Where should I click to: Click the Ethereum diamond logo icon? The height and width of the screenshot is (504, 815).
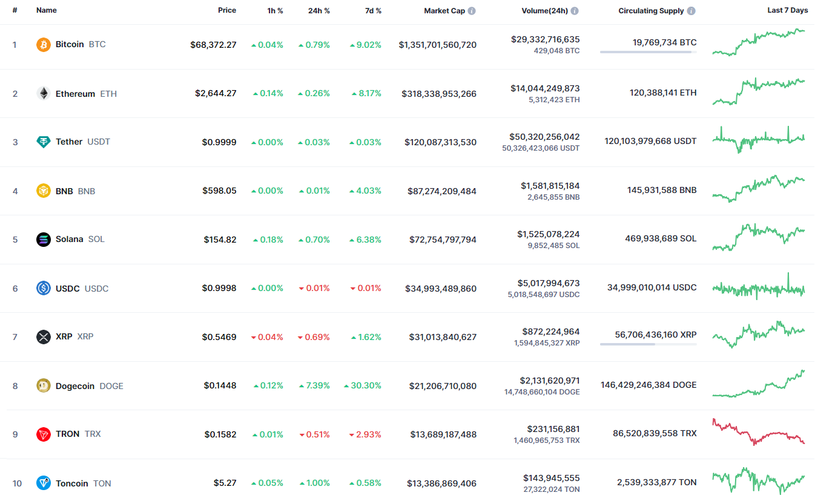[x=44, y=94]
